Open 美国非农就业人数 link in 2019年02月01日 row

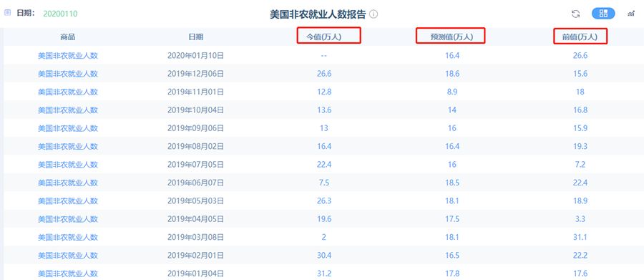[68, 255]
